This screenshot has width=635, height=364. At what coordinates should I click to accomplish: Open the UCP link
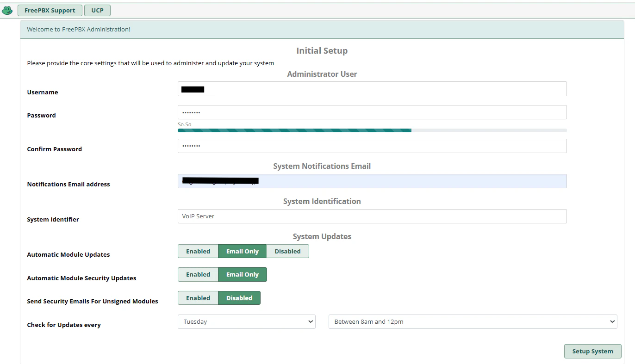tap(97, 10)
